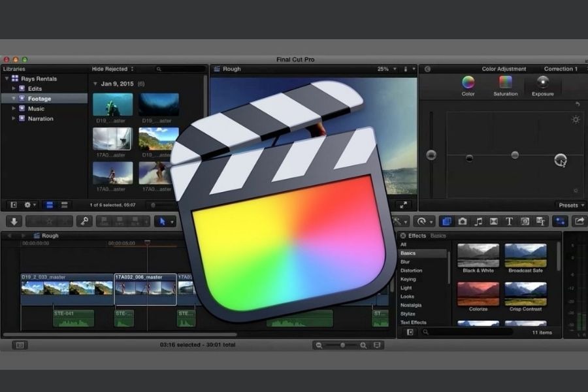Image resolution: width=588 pixels, height=392 pixels.
Task: Open the Hide Rejected filter dropdown
Action: pos(112,69)
